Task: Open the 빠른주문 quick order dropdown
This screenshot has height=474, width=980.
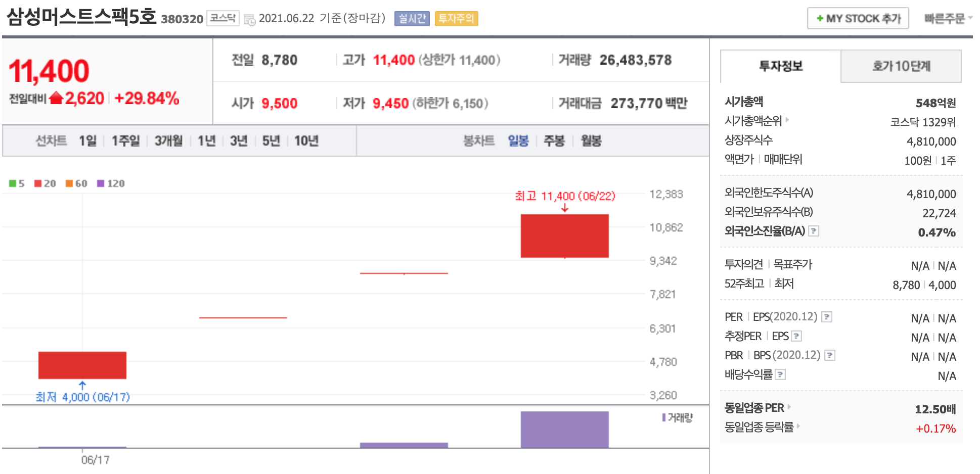Action: pyautogui.click(x=948, y=18)
